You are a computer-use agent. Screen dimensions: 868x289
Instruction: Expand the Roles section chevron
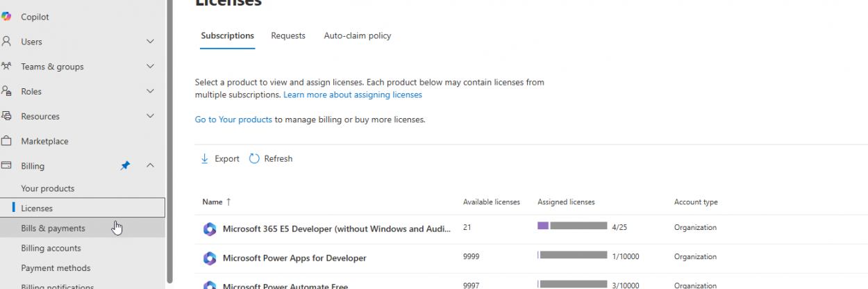point(150,91)
